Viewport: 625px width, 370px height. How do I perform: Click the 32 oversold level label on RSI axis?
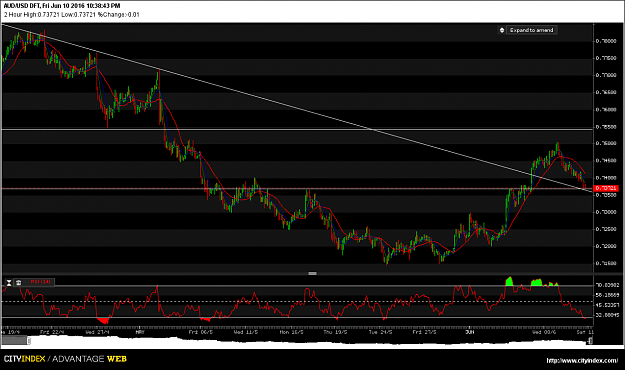(x=607, y=315)
